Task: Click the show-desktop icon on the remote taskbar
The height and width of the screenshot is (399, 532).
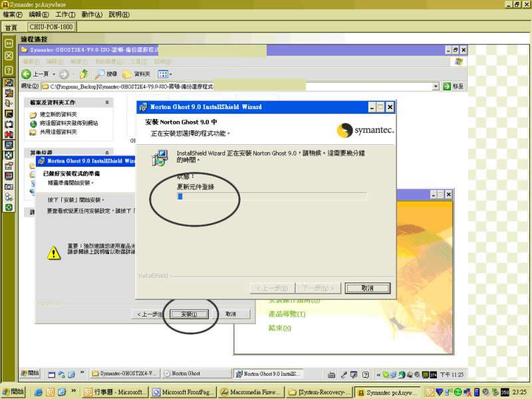Action: pyautogui.click(x=52, y=374)
